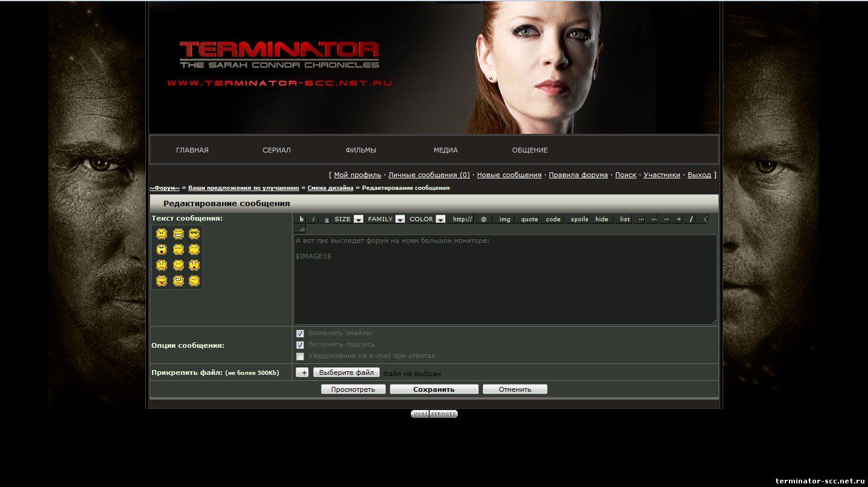
Task: Open the ОБЩЕНИЕ menu item
Action: [530, 150]
